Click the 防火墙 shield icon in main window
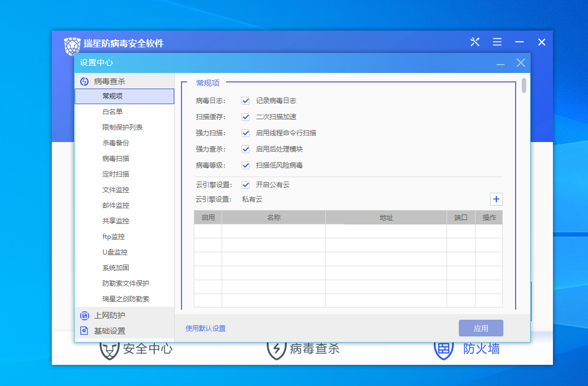 (x=444, y=350)
